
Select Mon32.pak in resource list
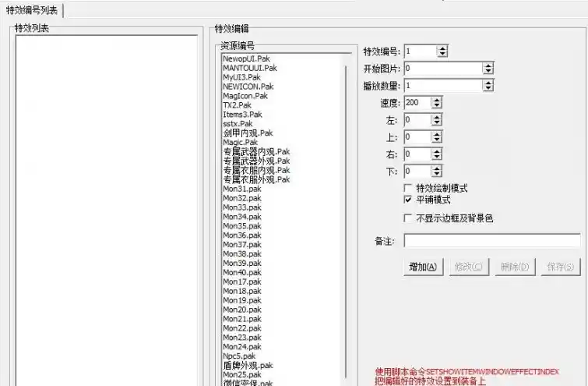click(242, 198)
